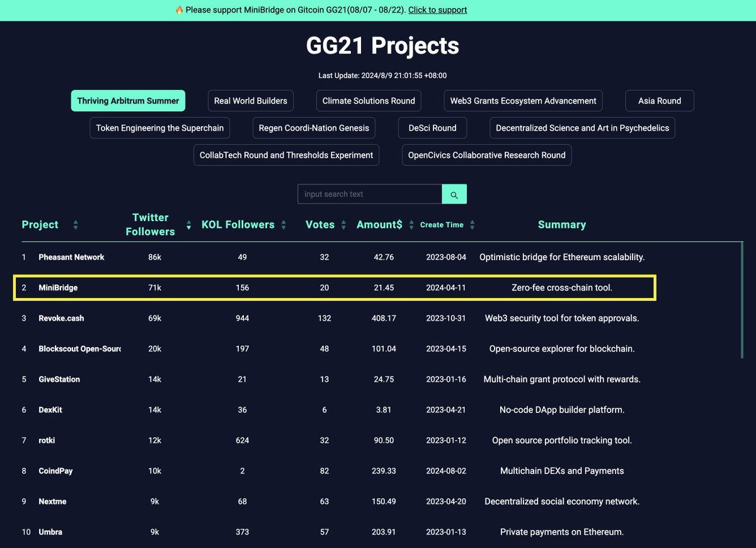Click summary 'No-code DApp builder platform.'
Viewport: 756px width, 548px height.
pos(562,410)
